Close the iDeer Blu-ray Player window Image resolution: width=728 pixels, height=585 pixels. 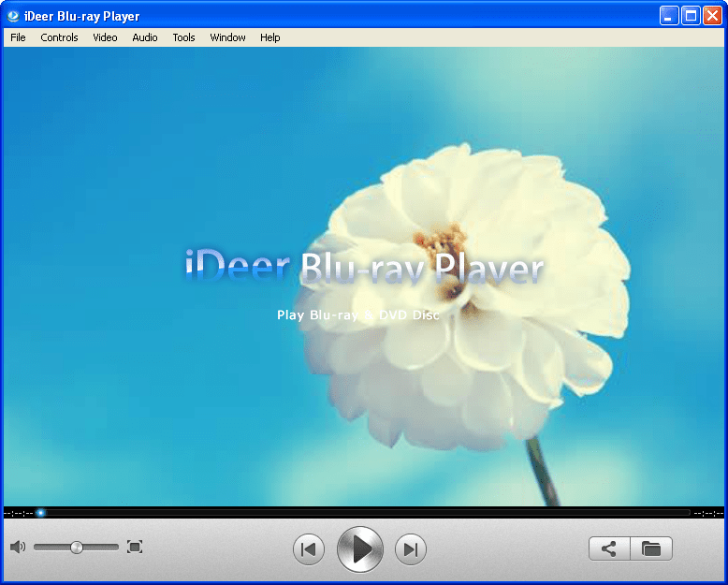712,16
